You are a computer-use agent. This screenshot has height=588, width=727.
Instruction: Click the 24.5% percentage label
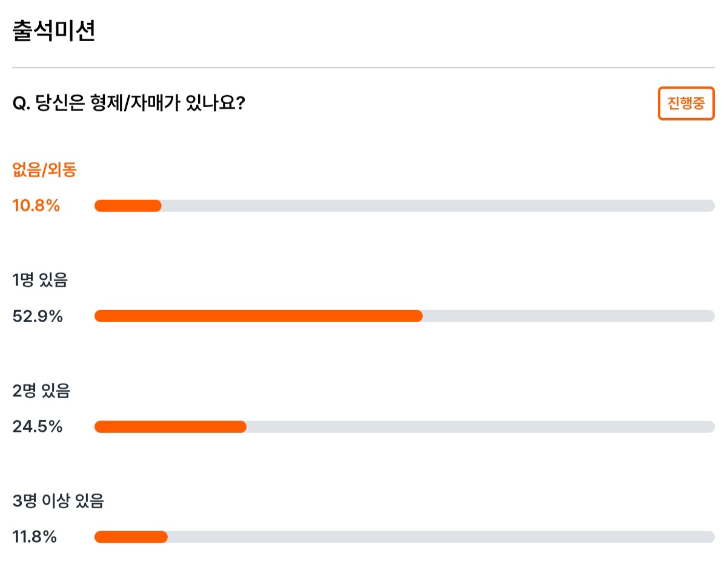pos(38,427)
